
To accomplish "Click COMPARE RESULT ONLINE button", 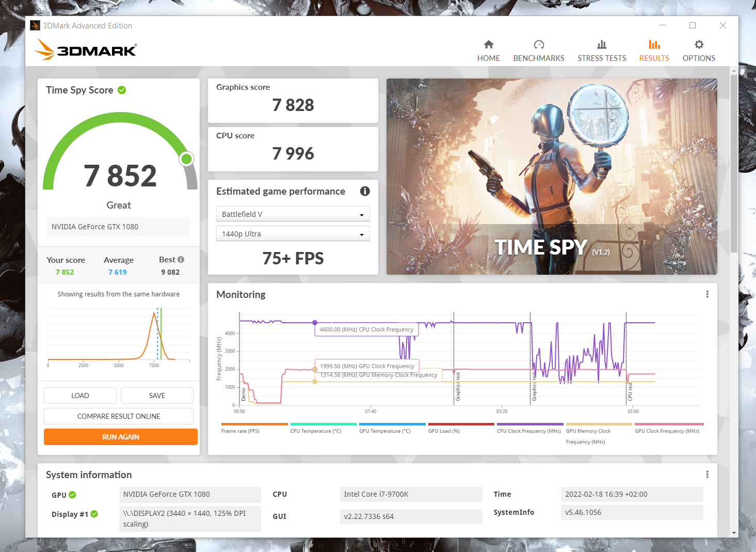I will click(119, 416).
